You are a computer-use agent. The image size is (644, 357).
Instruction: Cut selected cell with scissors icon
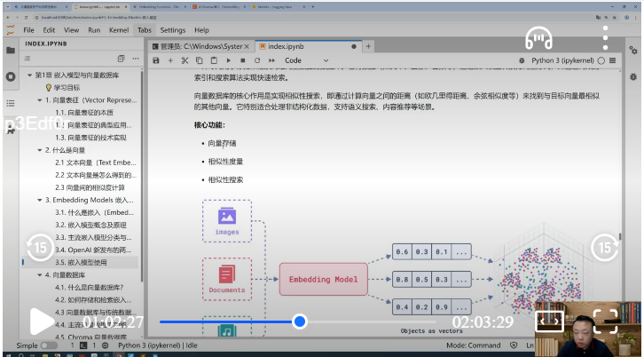[185, 60]
